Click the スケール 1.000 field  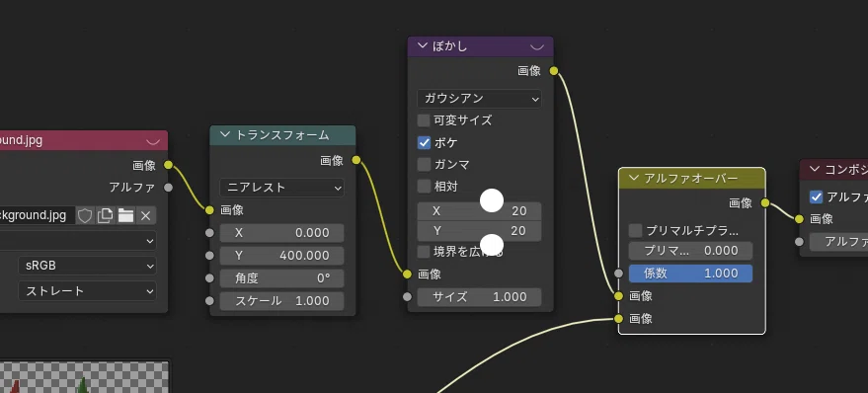281,301
